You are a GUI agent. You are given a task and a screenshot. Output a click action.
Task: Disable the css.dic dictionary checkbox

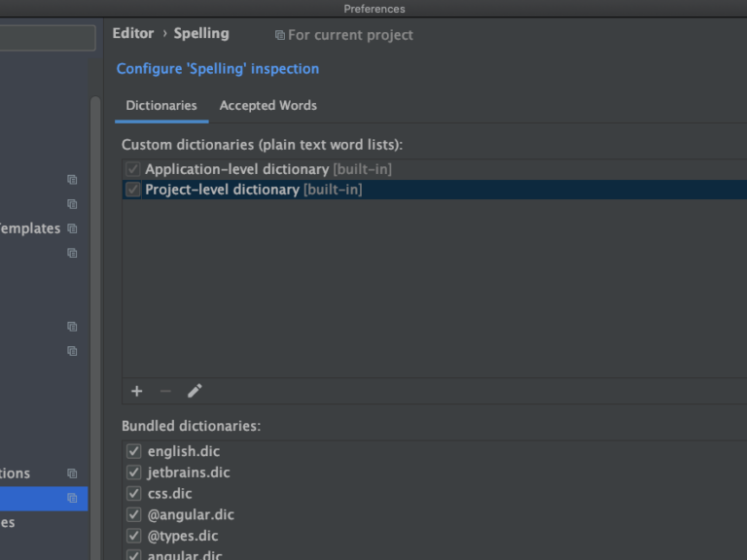pyautogui.click(x=134, y=493)
